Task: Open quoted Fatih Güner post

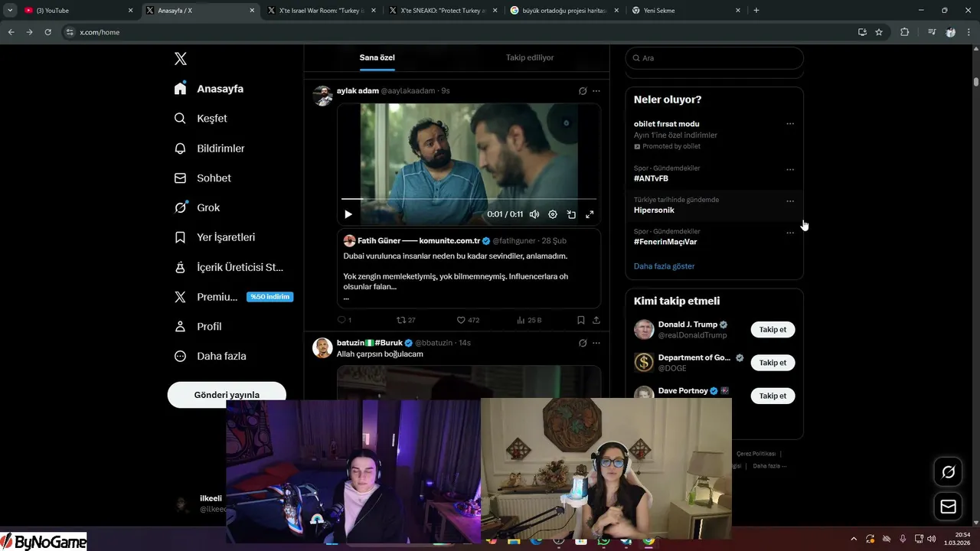Action: [x=469, y=268]
